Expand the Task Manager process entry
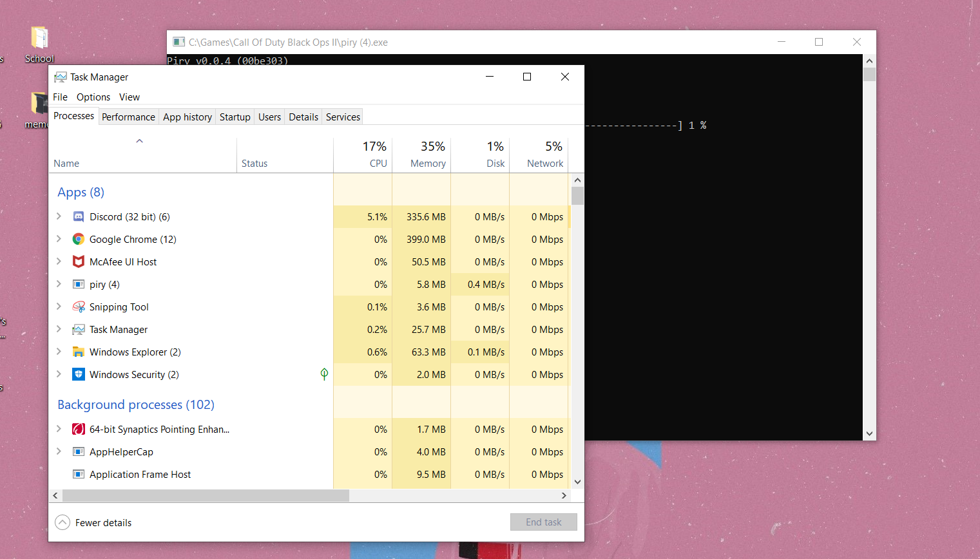The height and width of the screenshot is (559, 980). 59,329
